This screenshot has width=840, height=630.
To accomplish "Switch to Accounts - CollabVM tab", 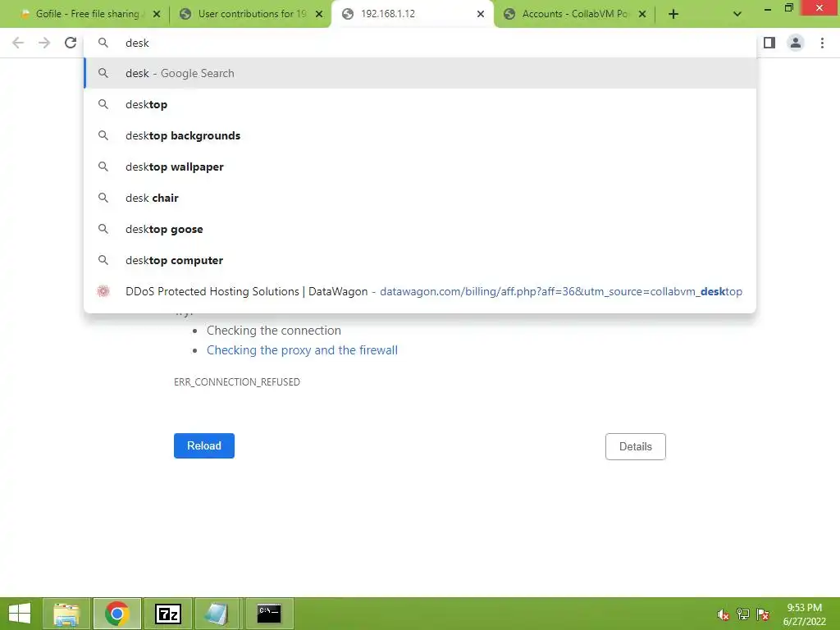I will pyautogui.click(x=574, y=14).
